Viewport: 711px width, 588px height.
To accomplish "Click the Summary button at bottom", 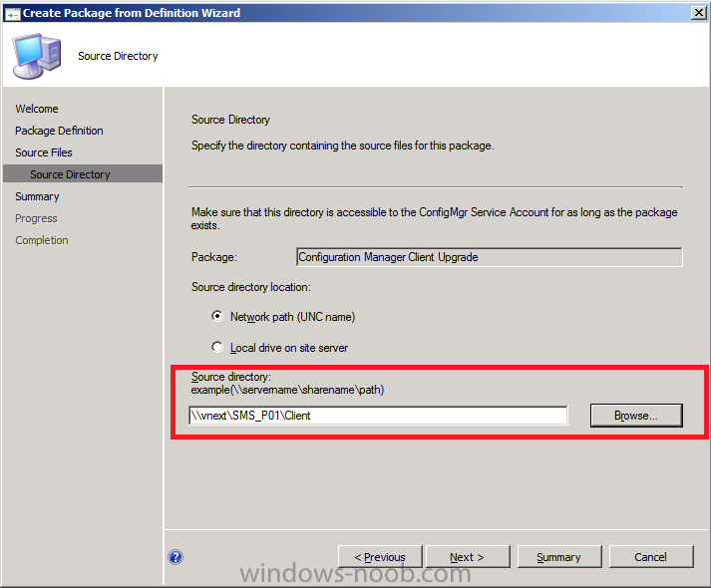I will tap(559, 557).
